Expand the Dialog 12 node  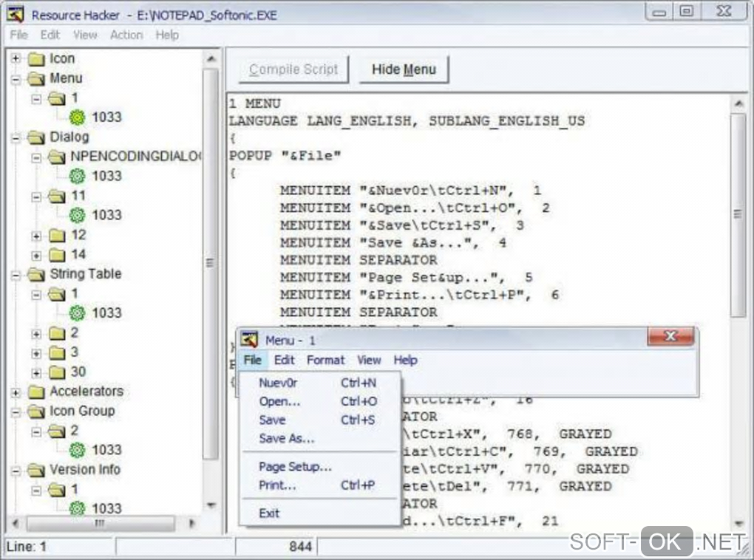[36, 236]
